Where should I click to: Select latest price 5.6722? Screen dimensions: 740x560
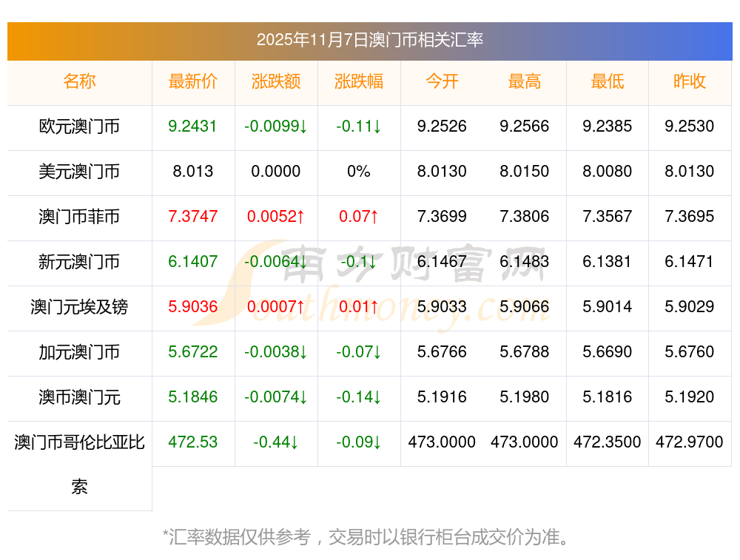tap(192, 352)
